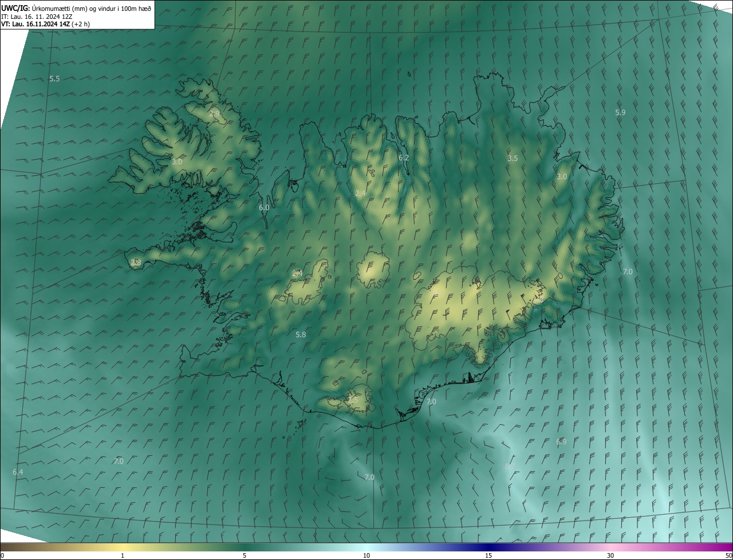Click the 2.8 value on the Snæfellsnes tip
The height and width of the screenshot is (560, 733).
coord(136,263)
